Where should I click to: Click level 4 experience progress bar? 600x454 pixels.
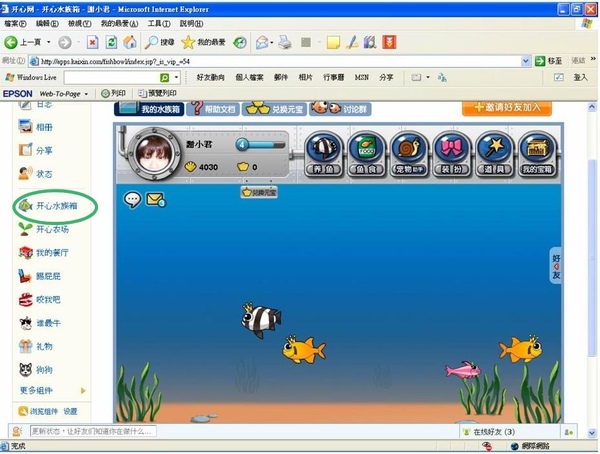(x=261, y=145)
